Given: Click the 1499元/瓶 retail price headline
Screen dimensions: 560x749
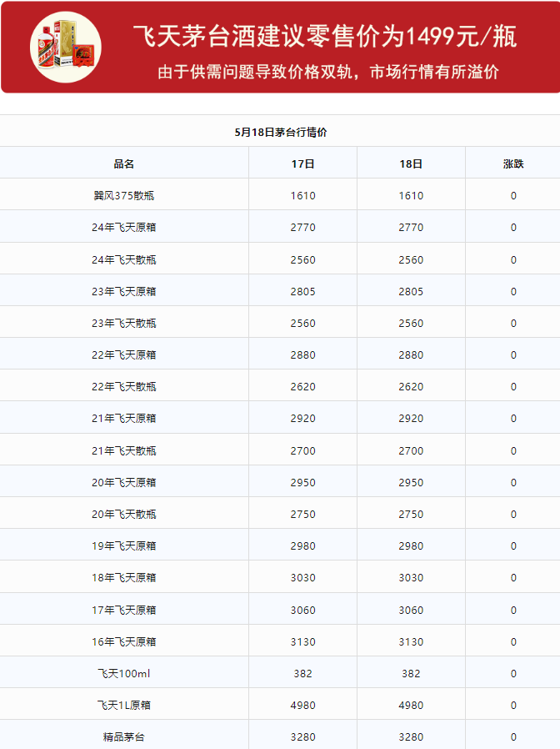Looking at the screenshot, I should pyautogui.click(x=325, y=37).
